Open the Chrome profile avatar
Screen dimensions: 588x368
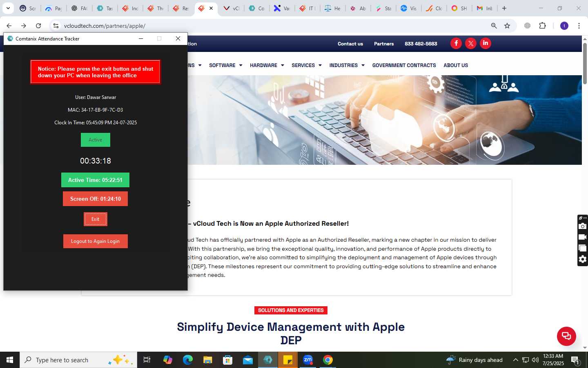564,26
